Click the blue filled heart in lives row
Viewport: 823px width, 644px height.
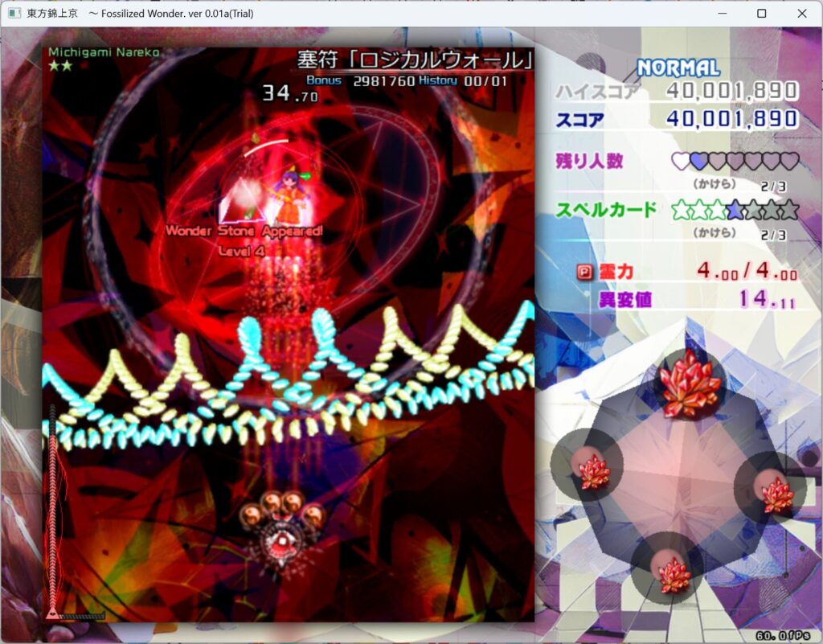(x=699, y=161)
